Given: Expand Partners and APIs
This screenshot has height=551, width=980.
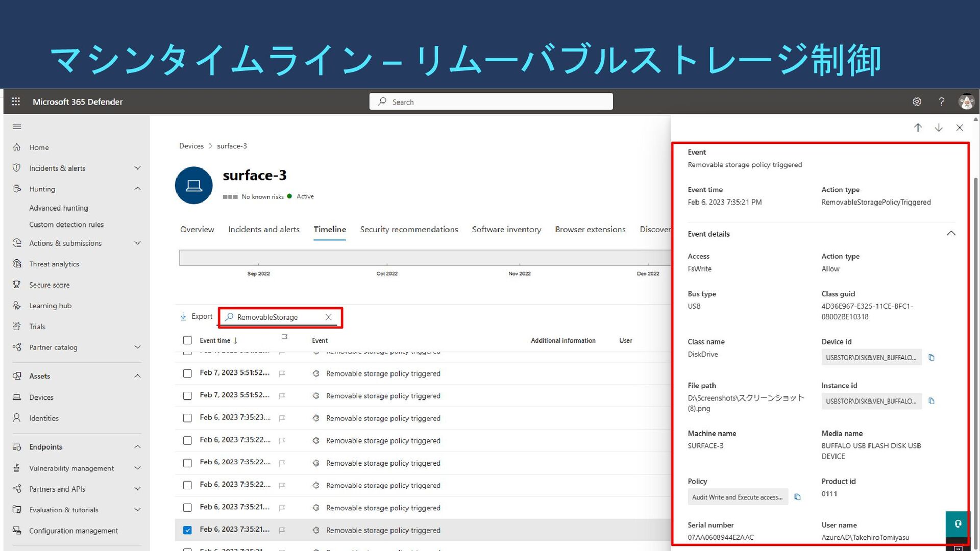Looking at the screenshot, I should [137, 489].
